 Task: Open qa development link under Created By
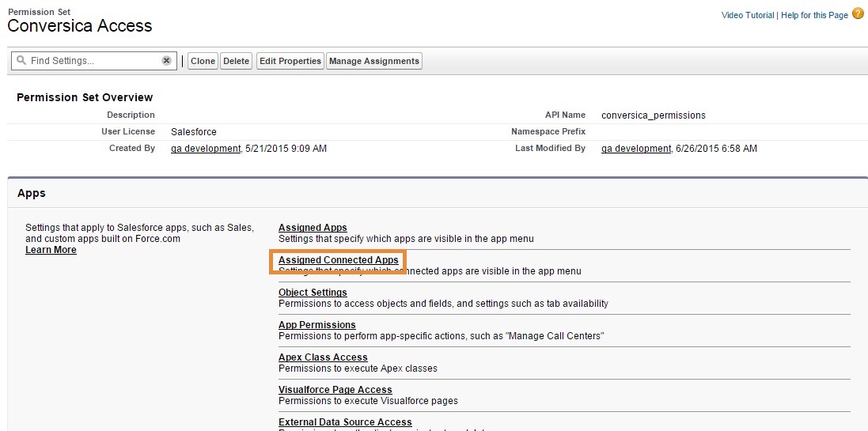point(206,148)
